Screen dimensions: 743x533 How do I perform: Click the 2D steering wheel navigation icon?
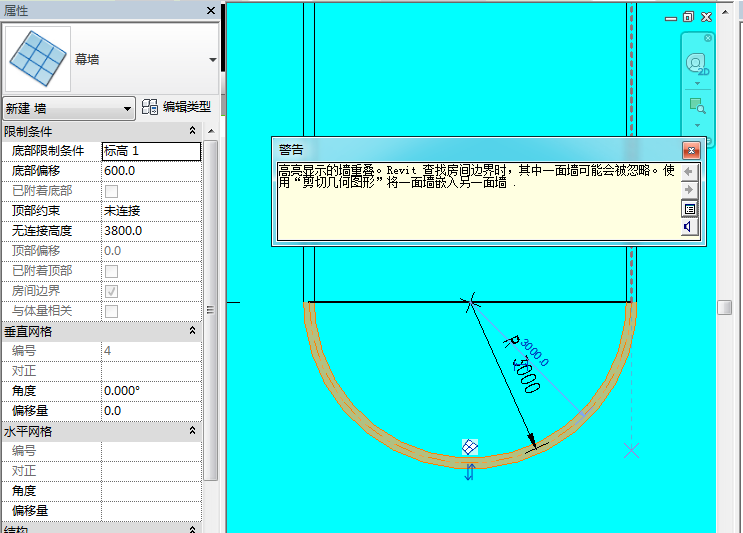697,64
